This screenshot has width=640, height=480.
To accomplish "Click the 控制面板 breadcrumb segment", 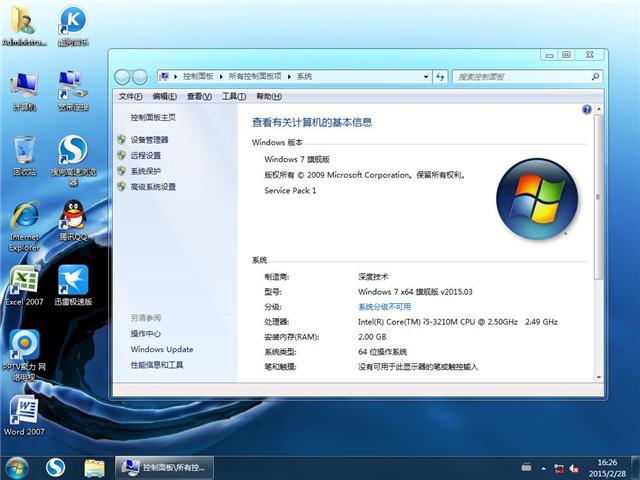I will (x=198, y=76).
